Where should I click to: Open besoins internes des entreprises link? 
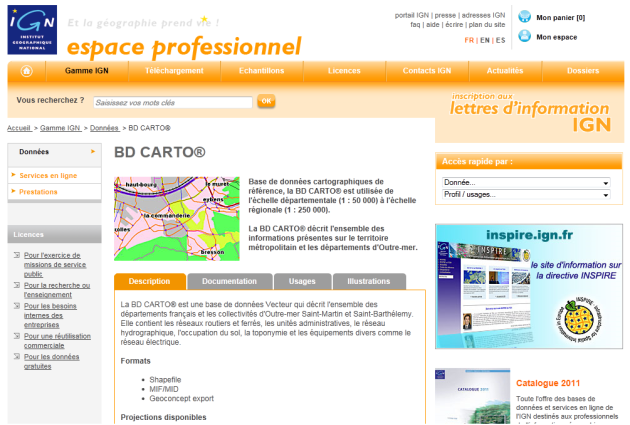coord(50,315)
